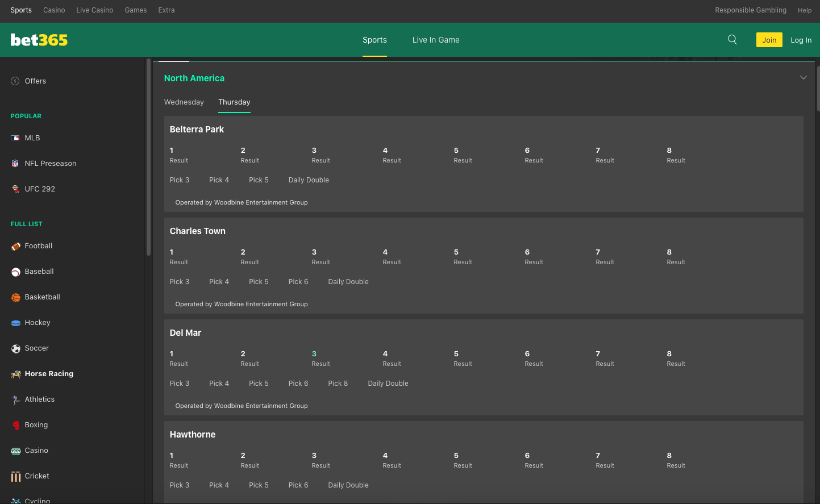Click the Hockey puck icon

click(16, 323)
